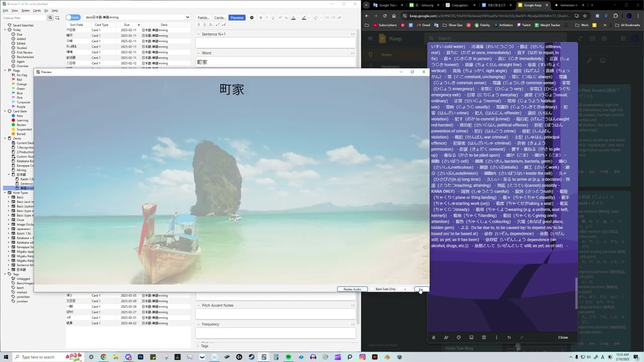This screenshot has width=644, height=362.
Task: Collapse the Word field
Action: (x=199, y=53)
